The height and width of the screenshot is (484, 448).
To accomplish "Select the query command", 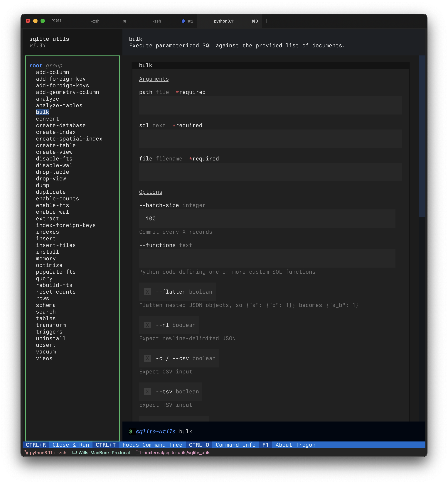I will (44, 279).
